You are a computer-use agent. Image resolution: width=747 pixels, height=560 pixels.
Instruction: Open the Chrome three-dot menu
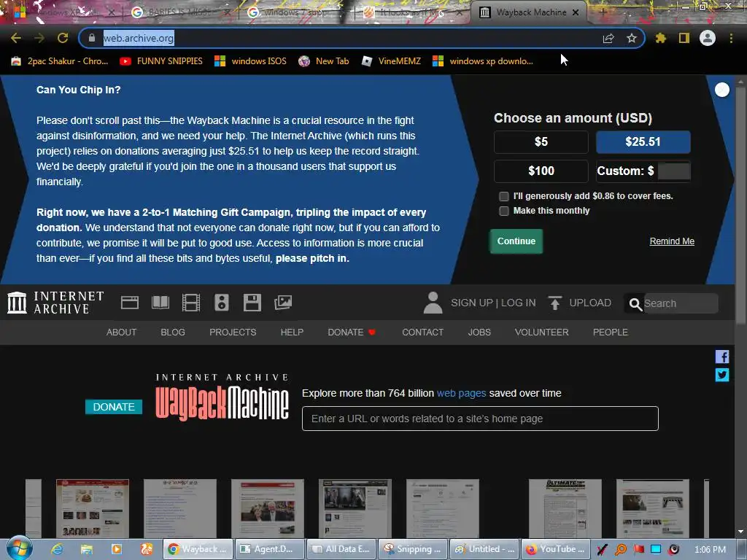tap(731, 38)
